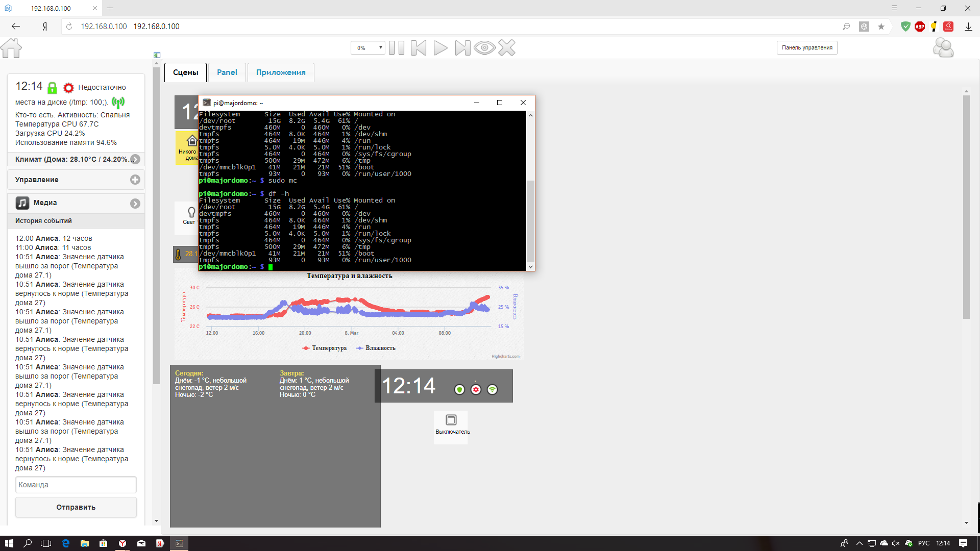The image size is (980, 551).
Task: Click the X icon after the eye
Action: (x=507, y=48)
